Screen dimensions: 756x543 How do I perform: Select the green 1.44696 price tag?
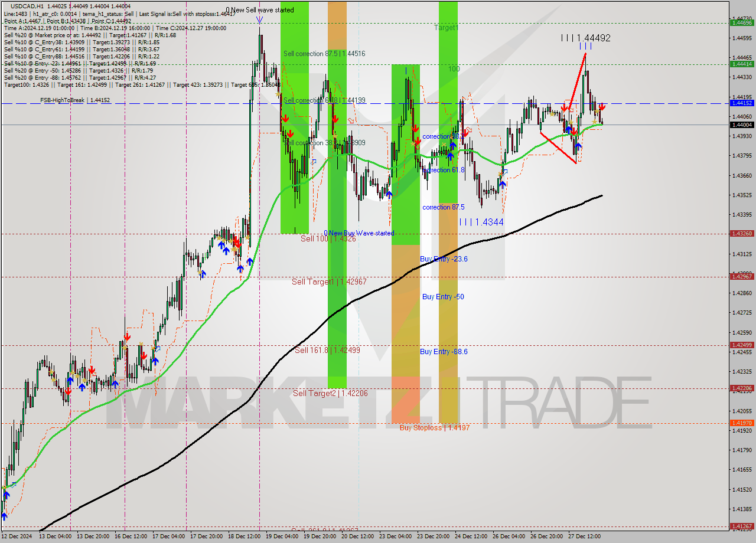pos(741,22)
